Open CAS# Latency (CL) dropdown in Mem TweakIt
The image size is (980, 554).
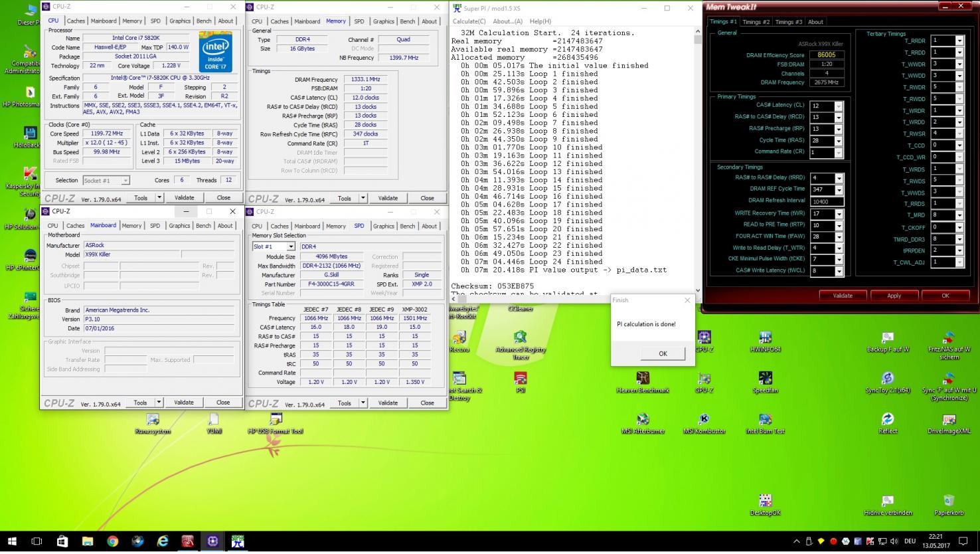[839, 106]
